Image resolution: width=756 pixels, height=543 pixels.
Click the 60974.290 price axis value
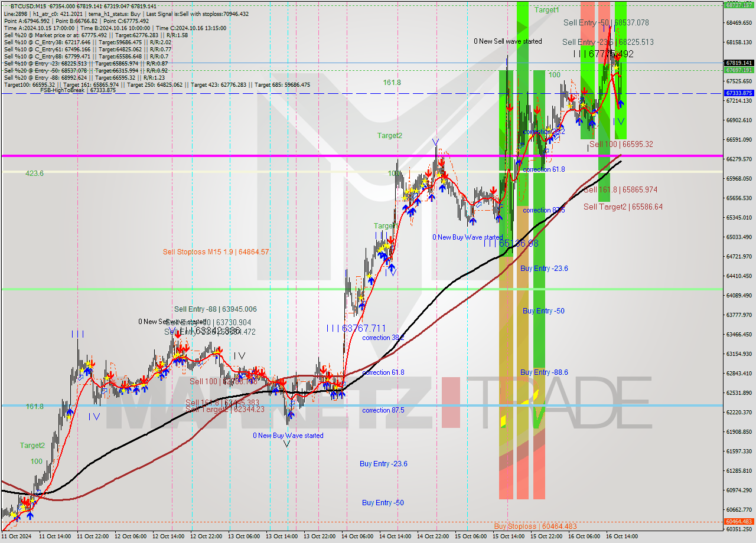point(739,490)
